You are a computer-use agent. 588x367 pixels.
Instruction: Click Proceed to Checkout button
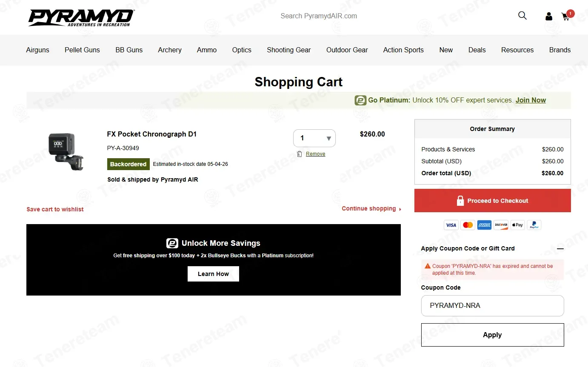pyautogui.click(x=493, y=201)
